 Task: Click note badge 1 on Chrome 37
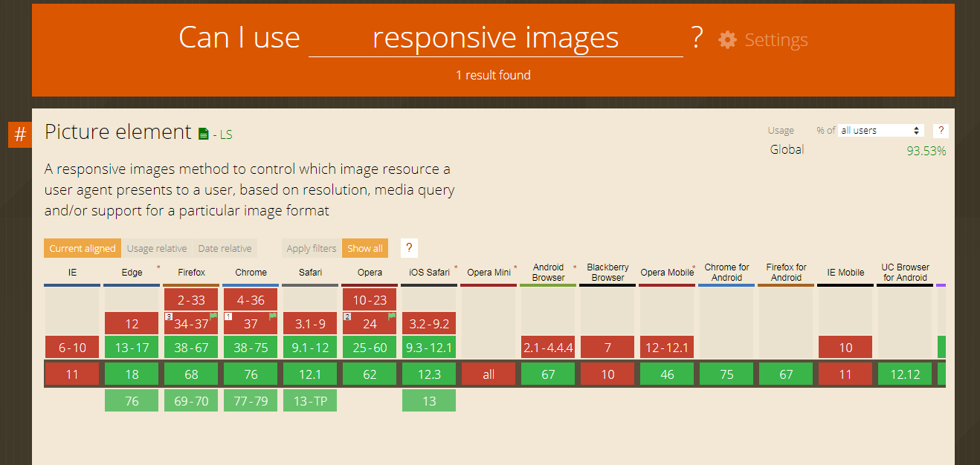(x=228, y=315)
